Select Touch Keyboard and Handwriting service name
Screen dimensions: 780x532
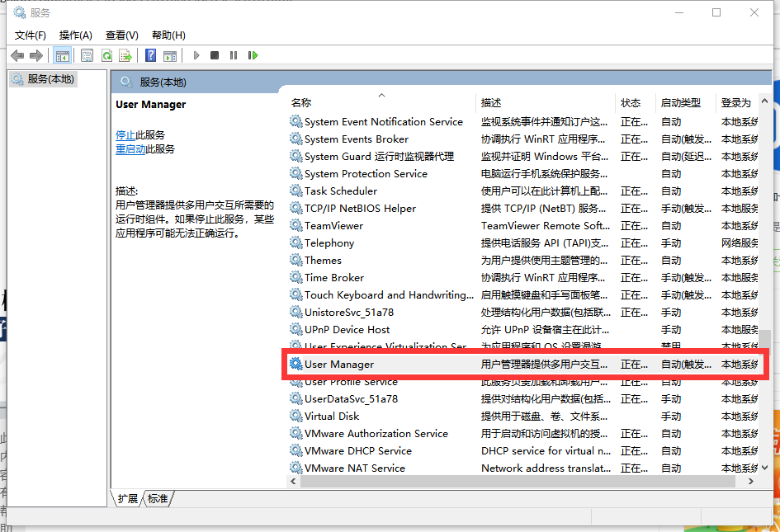389,294
